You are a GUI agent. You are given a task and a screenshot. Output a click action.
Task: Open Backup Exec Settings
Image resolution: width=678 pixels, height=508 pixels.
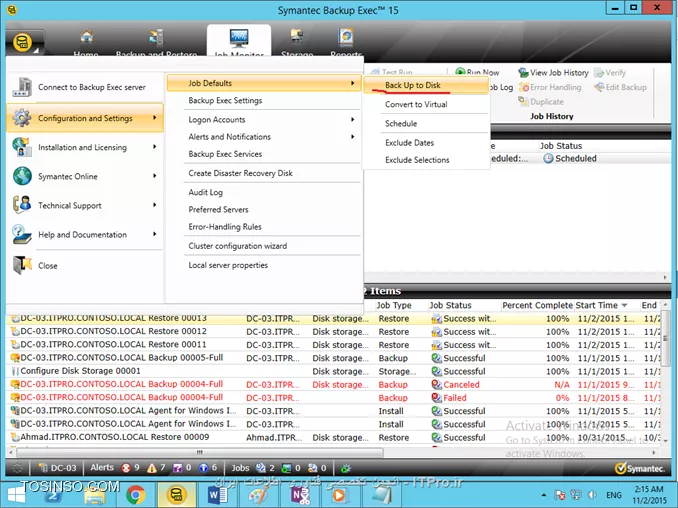[225, 100]
